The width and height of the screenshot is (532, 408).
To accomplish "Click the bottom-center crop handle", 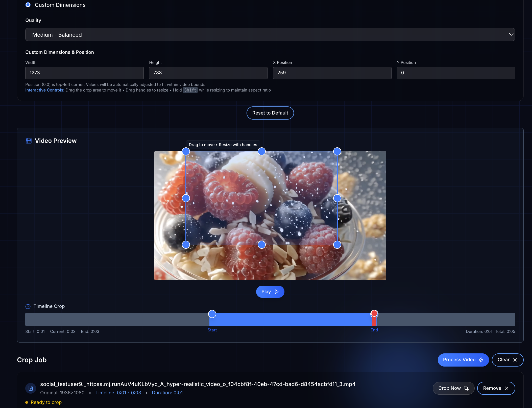I will tap(261, 245).
